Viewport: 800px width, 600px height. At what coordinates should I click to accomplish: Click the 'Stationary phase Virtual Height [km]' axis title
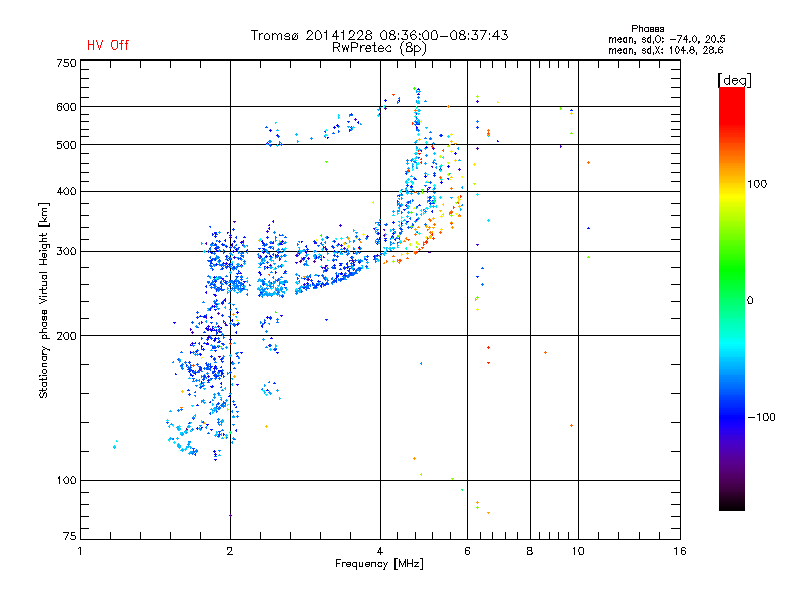(x=44, y=300)
